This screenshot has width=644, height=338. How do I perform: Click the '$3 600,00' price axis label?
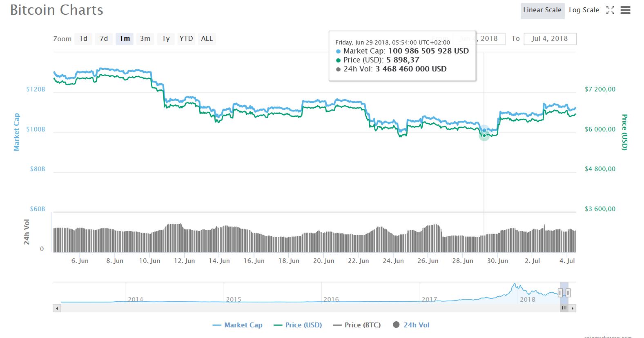click(x=600, y=209)
